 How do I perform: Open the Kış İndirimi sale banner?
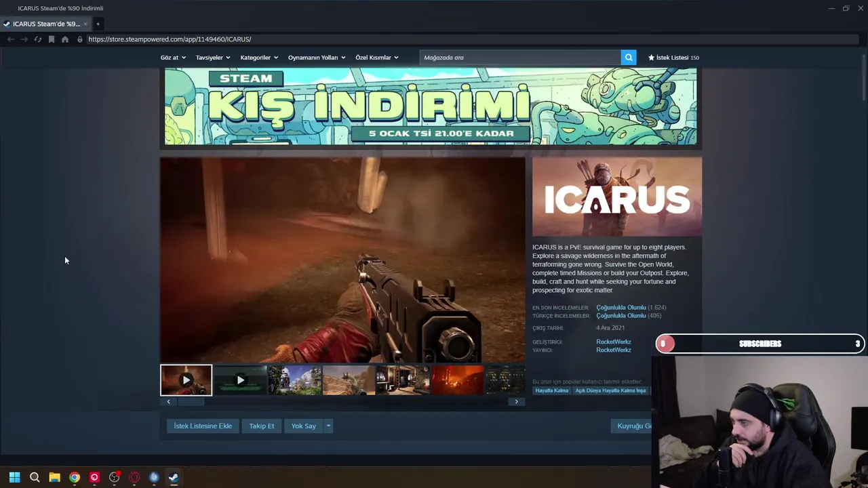tap(431, 106)
